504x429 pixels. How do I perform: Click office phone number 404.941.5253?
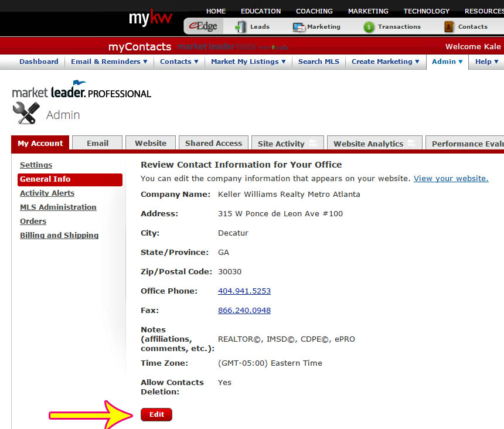tap(244, 291)
